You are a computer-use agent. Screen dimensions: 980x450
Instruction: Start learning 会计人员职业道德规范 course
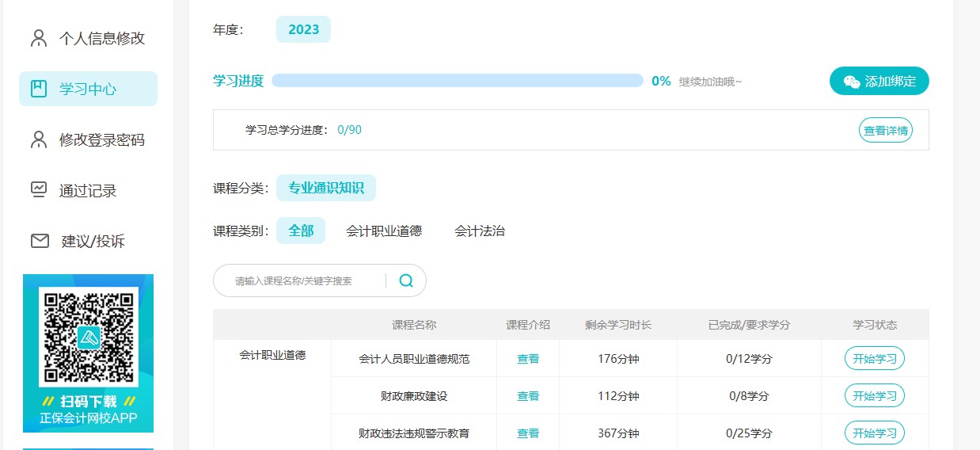(875, 359)
